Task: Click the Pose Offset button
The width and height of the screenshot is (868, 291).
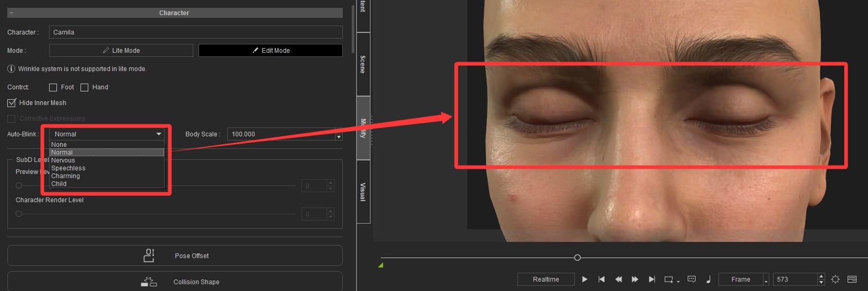Action: point(175,255)
